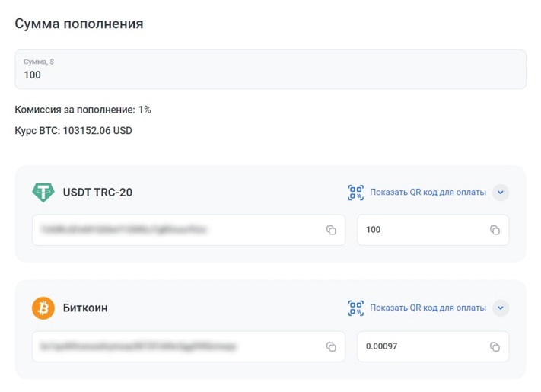Copy the Bitcoin amount 0.00097
Image resolution: width=541 pixels, height=392 pixels.
click(x=495, y=346)
